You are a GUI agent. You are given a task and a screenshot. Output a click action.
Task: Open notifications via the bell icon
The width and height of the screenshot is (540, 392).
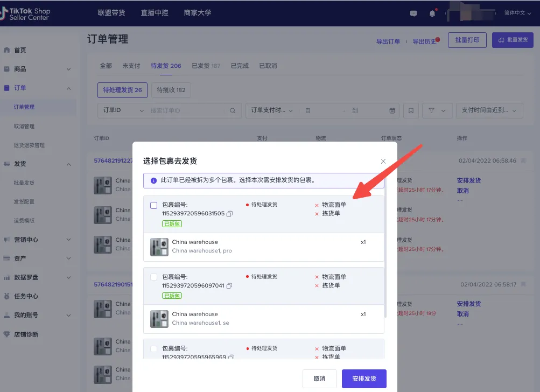click(432, 12)
